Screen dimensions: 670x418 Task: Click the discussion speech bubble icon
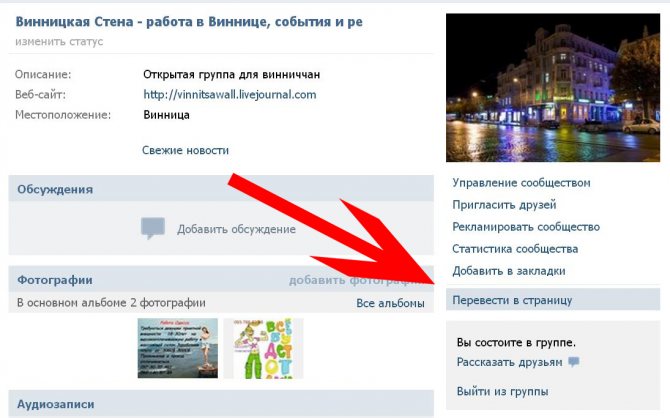pos(153,228)
